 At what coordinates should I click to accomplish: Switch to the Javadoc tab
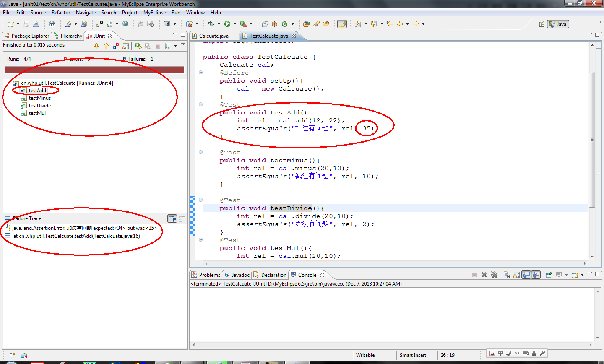[237, 275]
